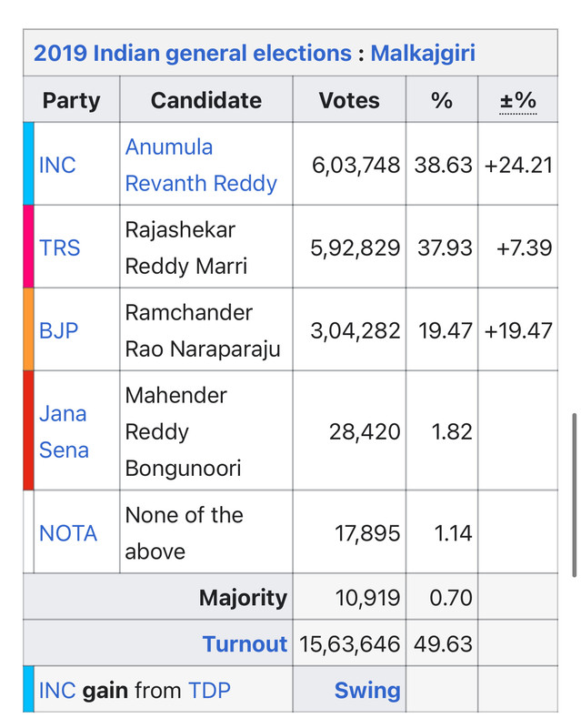Open Anumula Revanth Reddy's page
This screenshot has width=581, height=728.
(201, 165)
